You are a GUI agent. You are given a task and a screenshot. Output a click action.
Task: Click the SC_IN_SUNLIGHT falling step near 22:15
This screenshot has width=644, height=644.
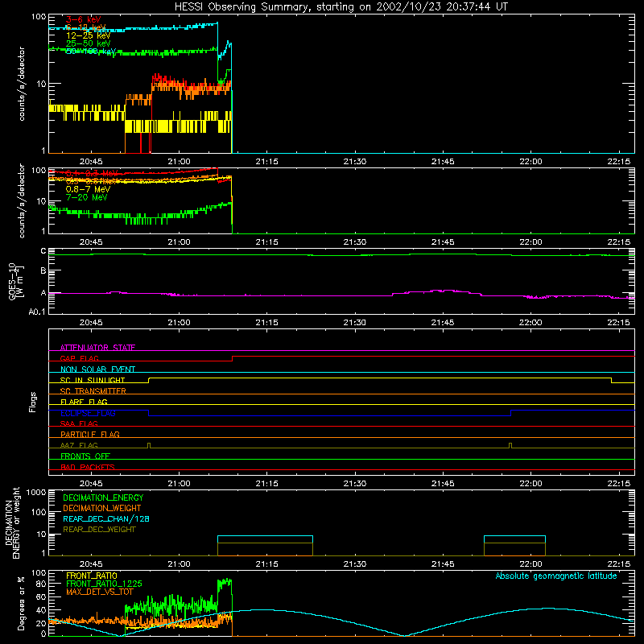point(611,380)
